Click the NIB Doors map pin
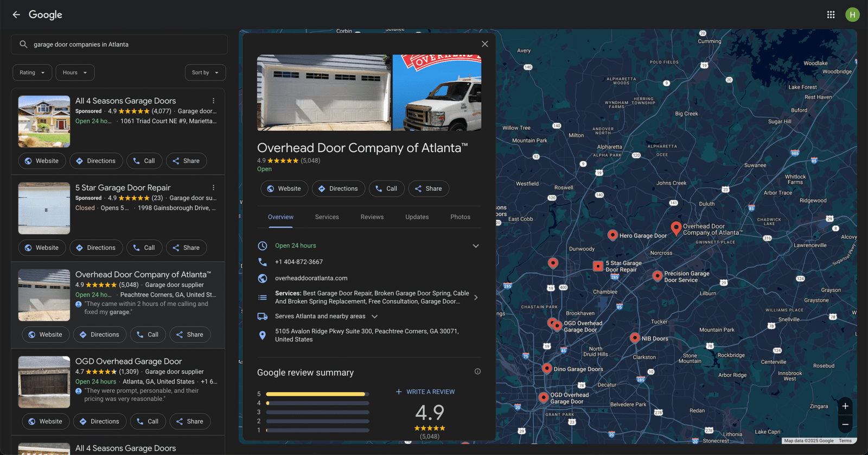 [x=635, y=338]
